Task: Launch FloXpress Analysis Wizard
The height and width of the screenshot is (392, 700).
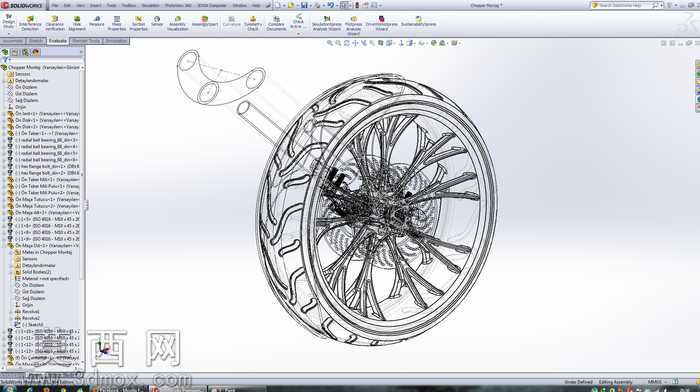Action: click(353, 25)
